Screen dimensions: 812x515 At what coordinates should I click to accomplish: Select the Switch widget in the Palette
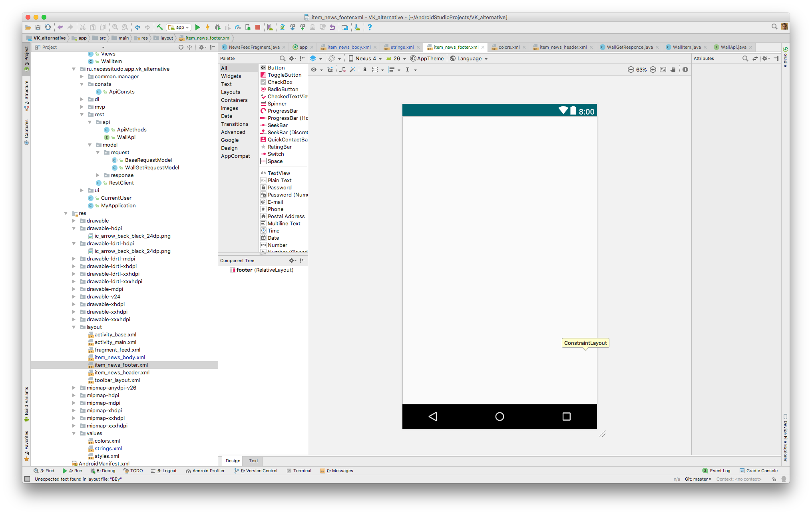275,154
